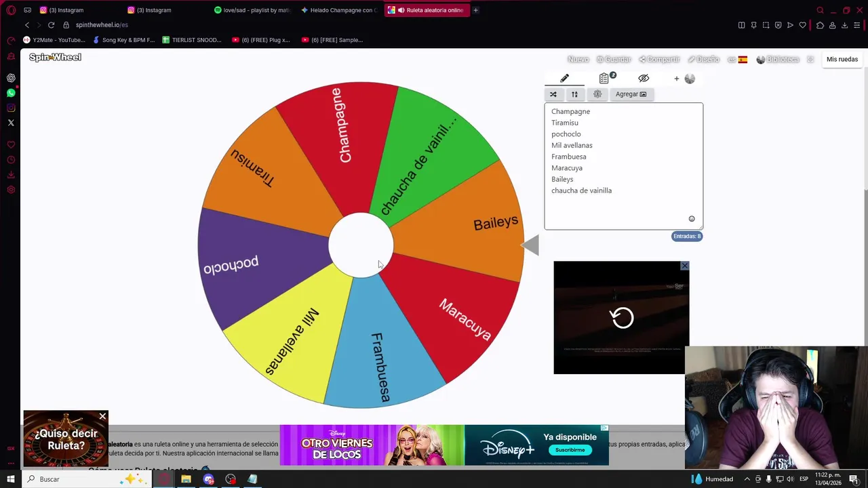Open the ad blocker shield icon
Screen dimensions: 868x488
pyautogui.click(x=778, y=25)
